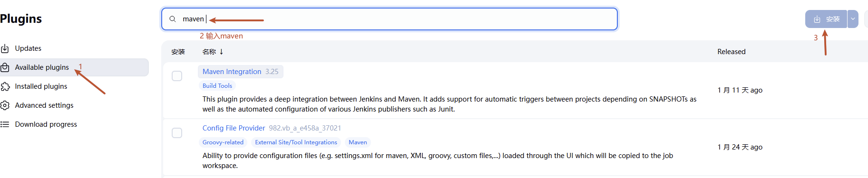The height and width of the screenshot is (178, 868).
Task: Check the Maven Integration plugin checkbox
Action: pyautogui.click(x=177, y=76)
